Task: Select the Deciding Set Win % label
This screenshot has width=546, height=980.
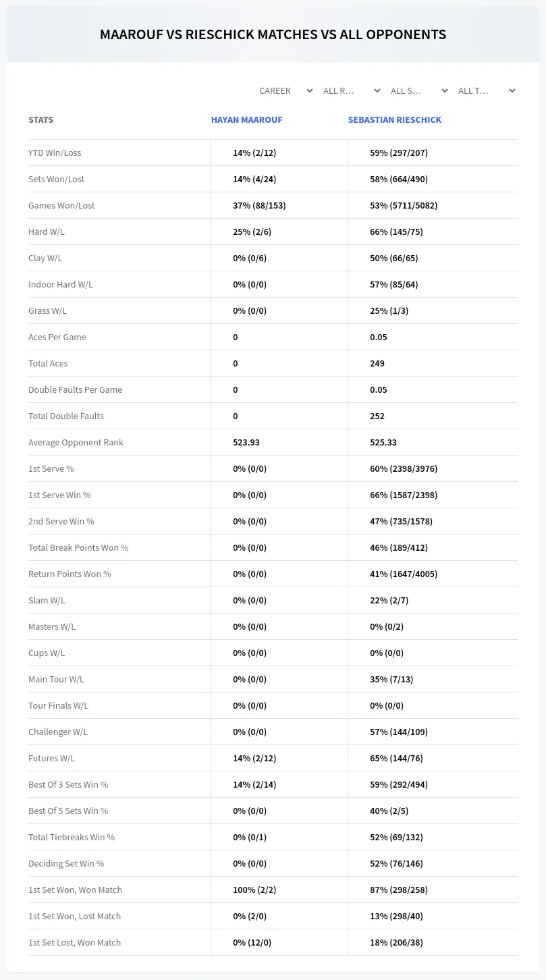Action: (66, 863)
